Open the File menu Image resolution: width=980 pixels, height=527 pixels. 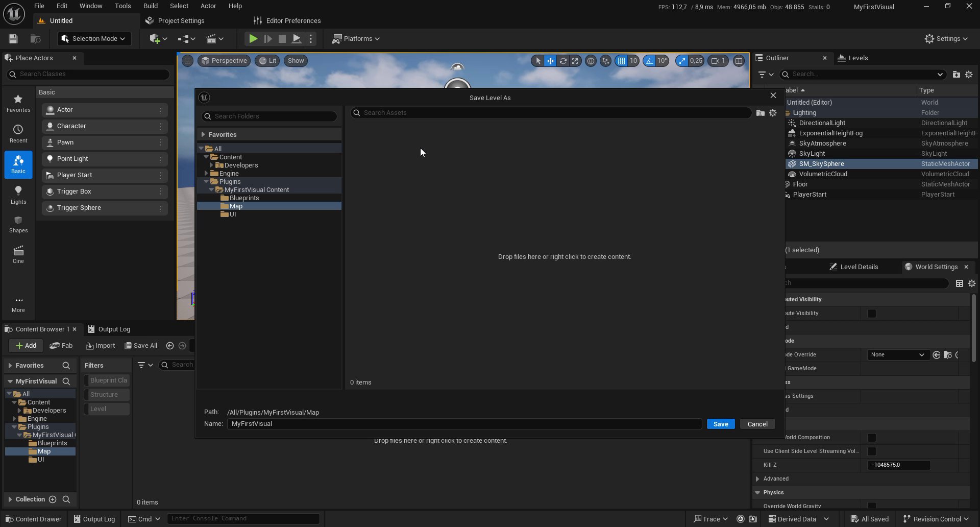point(39,6)
